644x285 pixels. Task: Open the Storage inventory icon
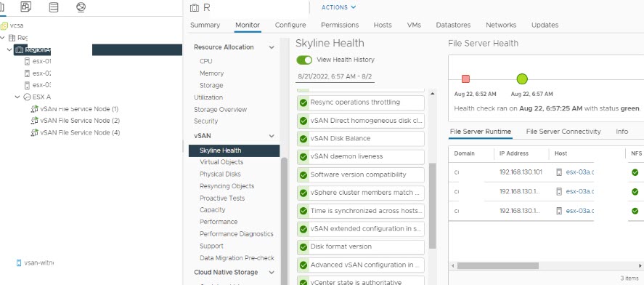[x=54, y=7]
